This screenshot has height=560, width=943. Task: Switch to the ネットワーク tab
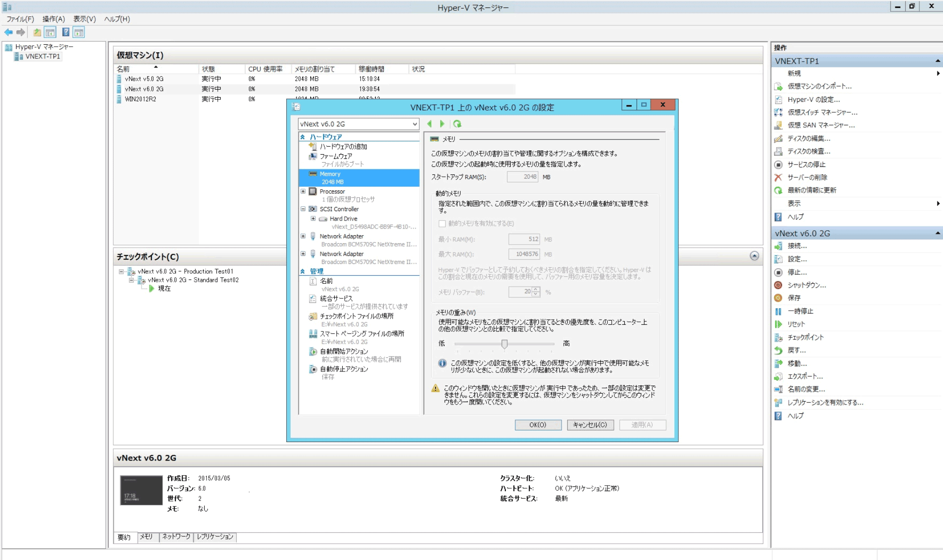coord(176,537)
